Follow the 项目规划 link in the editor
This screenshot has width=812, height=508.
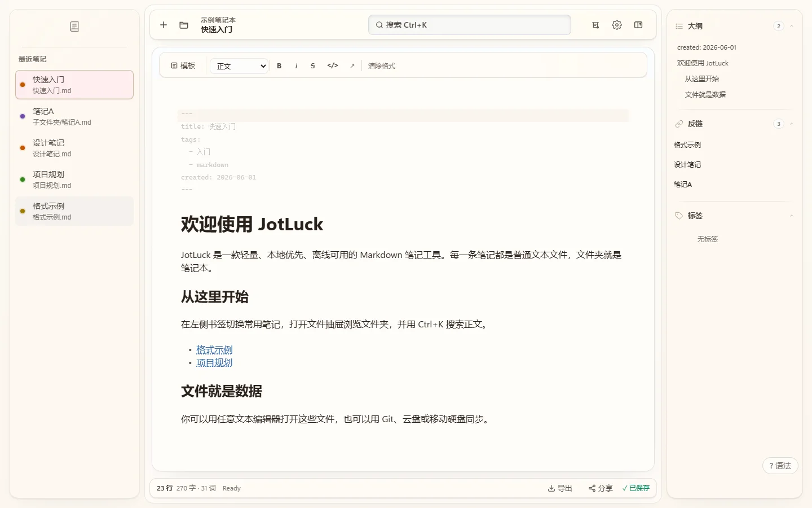[214, 363]
